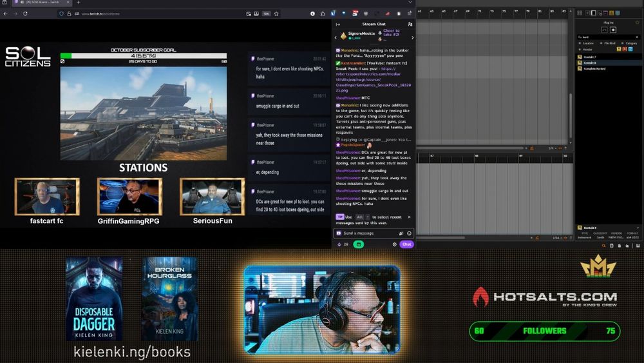644x363 pixels.
Task: Select Kontakt 8 in plug-in list
Action: [x=609, y=63]
